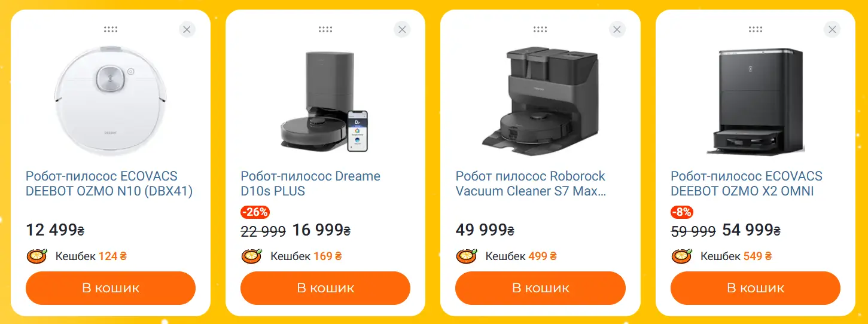Viewport: 868px width, 324px height.
Task: Close the Dreame D10s PLUS card
Action: pos(402,29)
